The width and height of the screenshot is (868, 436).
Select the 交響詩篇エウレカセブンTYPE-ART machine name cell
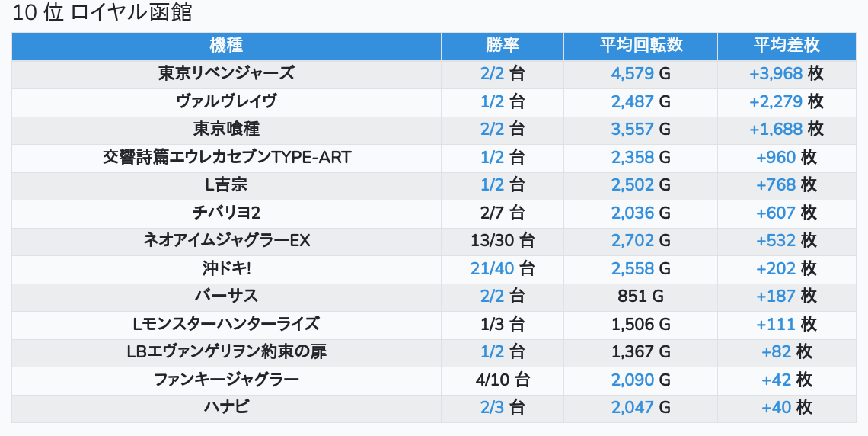pyautogui.click(x=226, y=158)
